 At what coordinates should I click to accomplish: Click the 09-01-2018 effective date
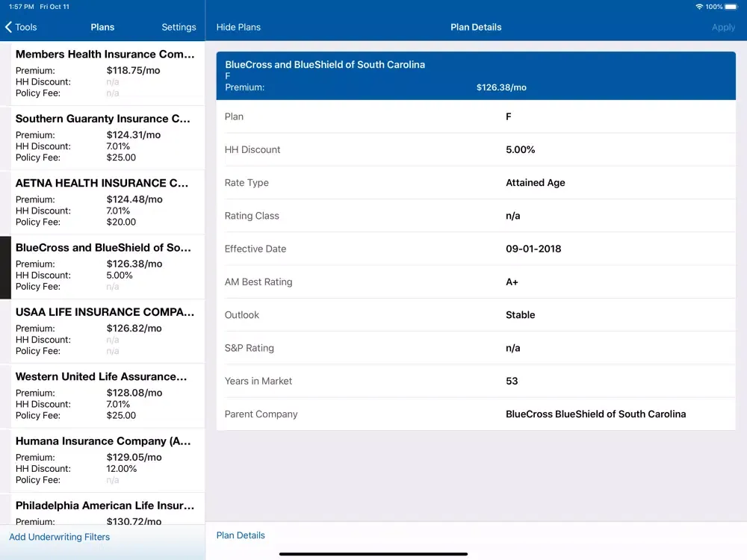(x=533, y=249)
